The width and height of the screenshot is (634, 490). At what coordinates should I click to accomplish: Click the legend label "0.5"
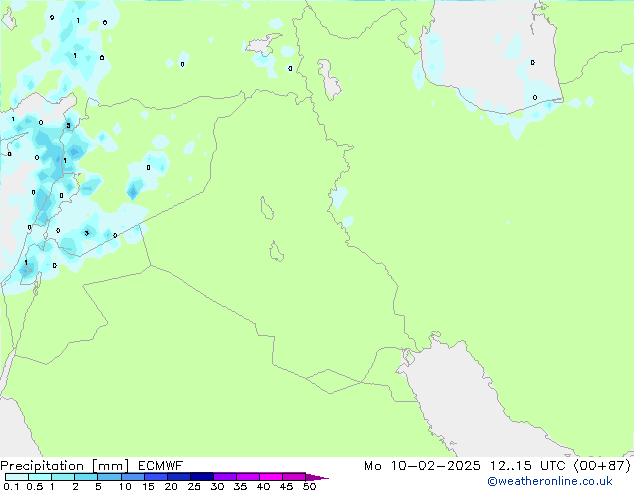click(x=35, y=486)
